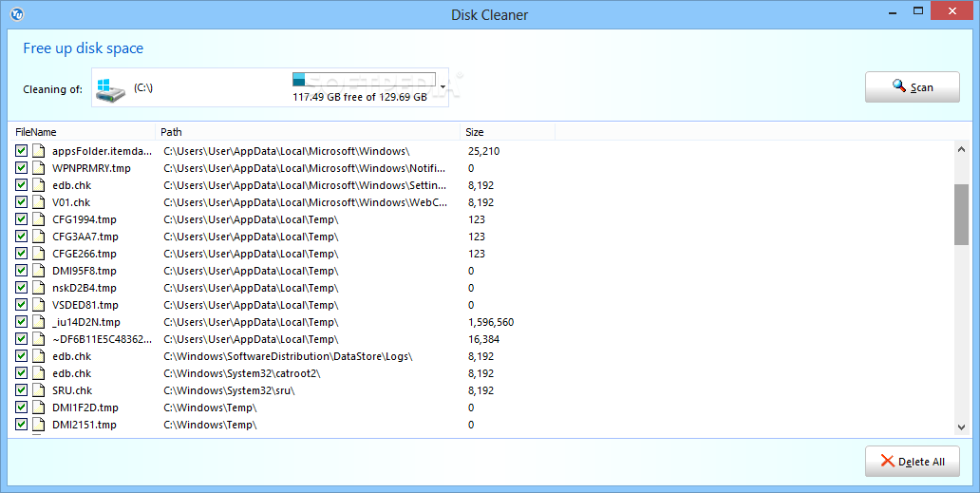980x493 pixels.
Task: Click the path ending in Windows\Settin...
Action: 305,185
